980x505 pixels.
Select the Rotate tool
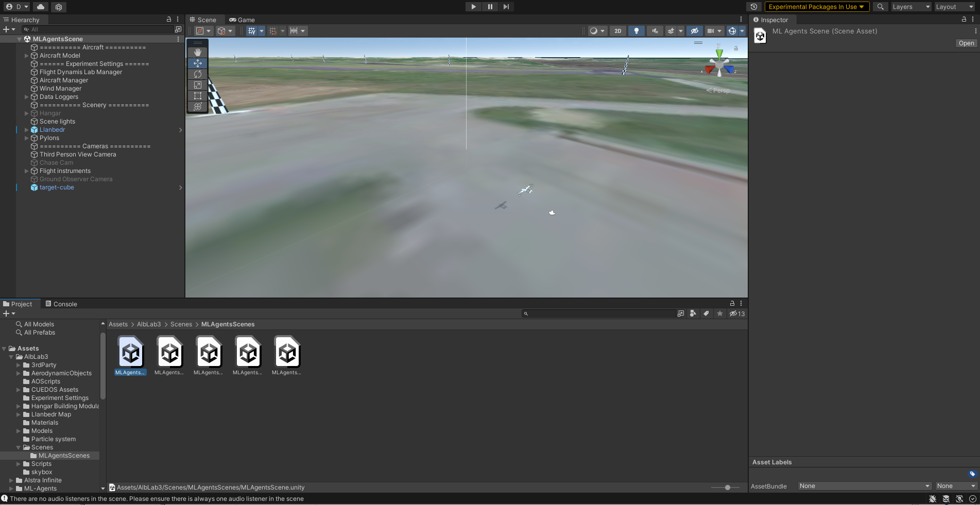tap(198, 74)
